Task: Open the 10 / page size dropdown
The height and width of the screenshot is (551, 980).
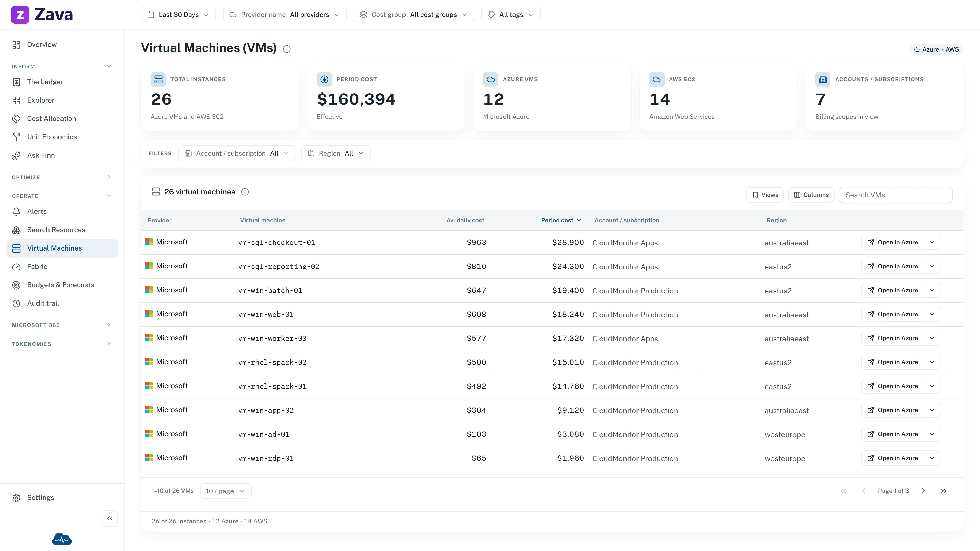Action: click(226, 491)
